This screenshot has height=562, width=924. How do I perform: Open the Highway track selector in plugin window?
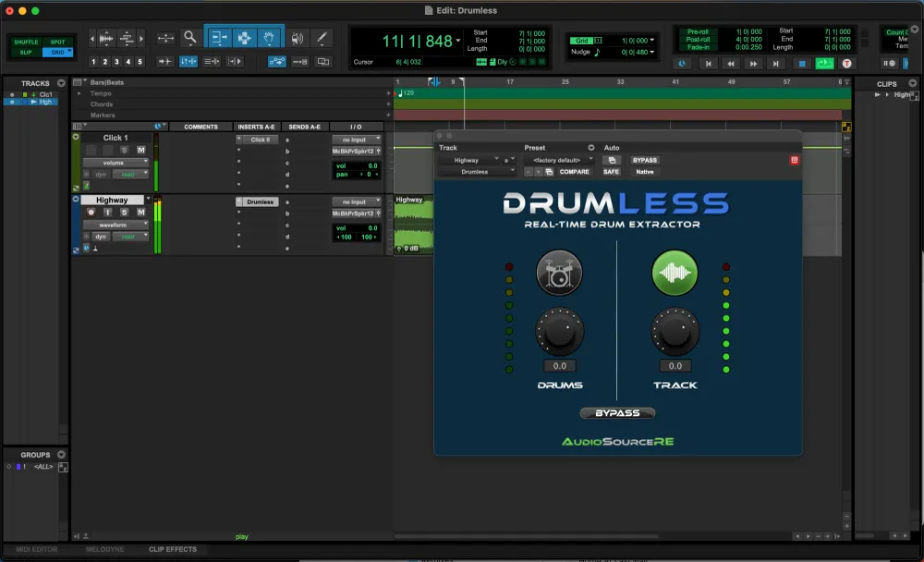coord(469,160)
